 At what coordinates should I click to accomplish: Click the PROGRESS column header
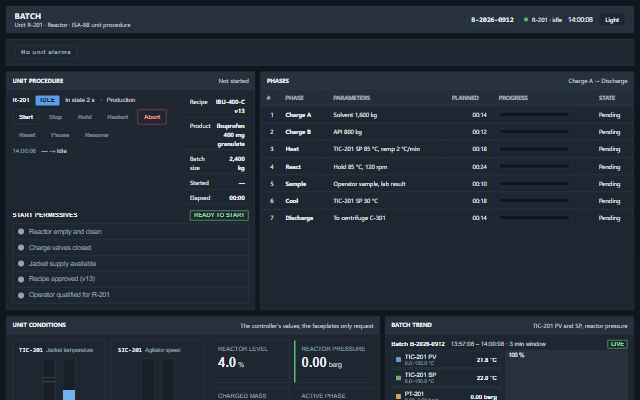pyautogui.click(x=513, y=98)
